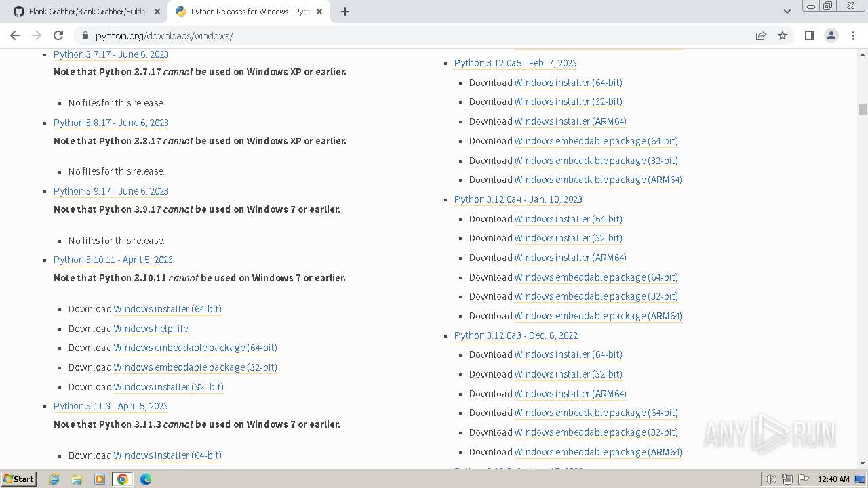Open Python 3.12.0a4 - Jan. 10, 2023 link
The width and height of the screenshot is (868, 488).
pos(518,199)
